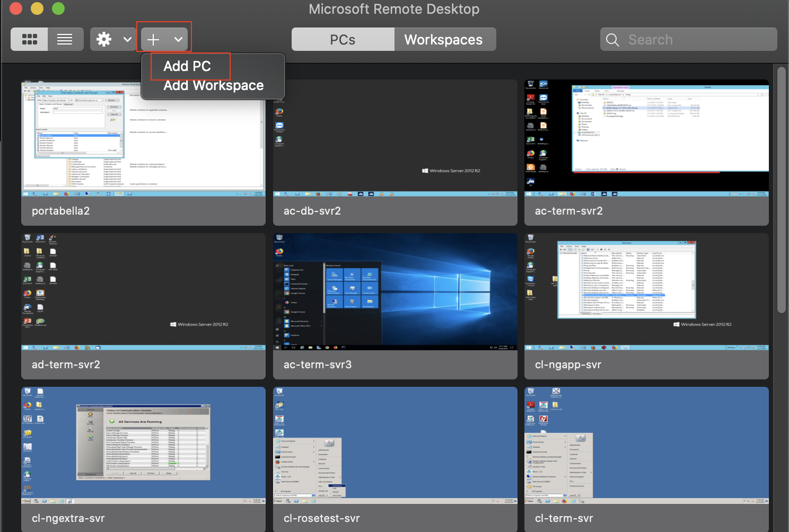Screen dimensions: 789x532
Task: Maximize window with green button
Action: [58, 8]
